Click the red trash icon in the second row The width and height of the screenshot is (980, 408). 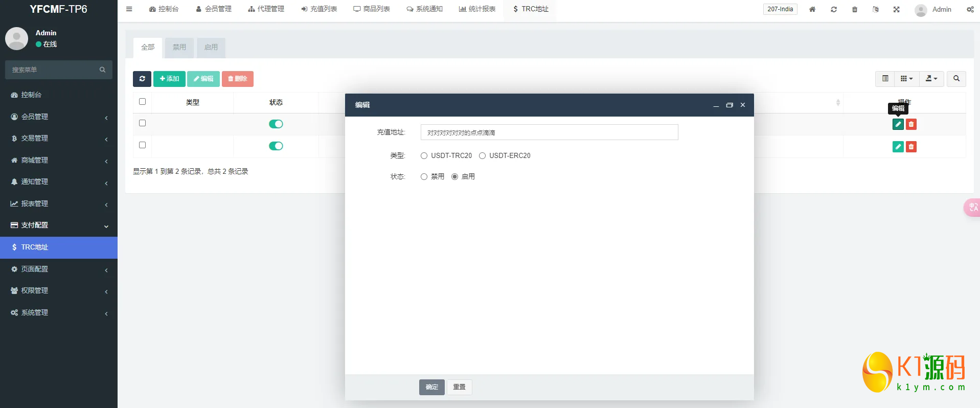tap(911, 147)
